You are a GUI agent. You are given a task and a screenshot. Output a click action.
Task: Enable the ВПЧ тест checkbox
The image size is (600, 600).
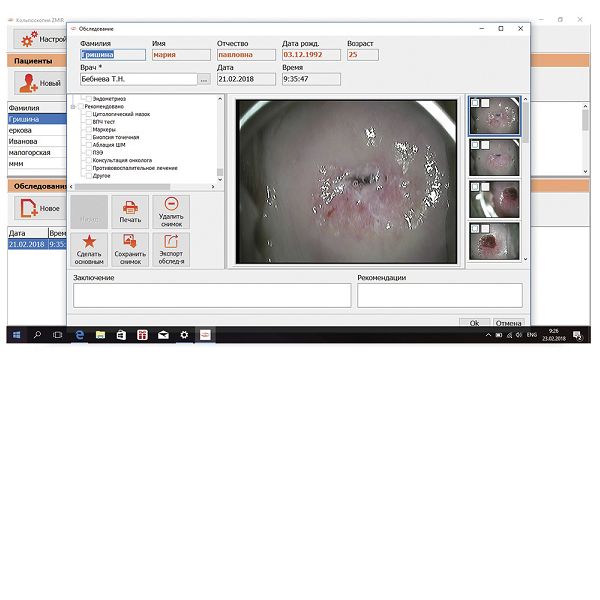point(89,122)
